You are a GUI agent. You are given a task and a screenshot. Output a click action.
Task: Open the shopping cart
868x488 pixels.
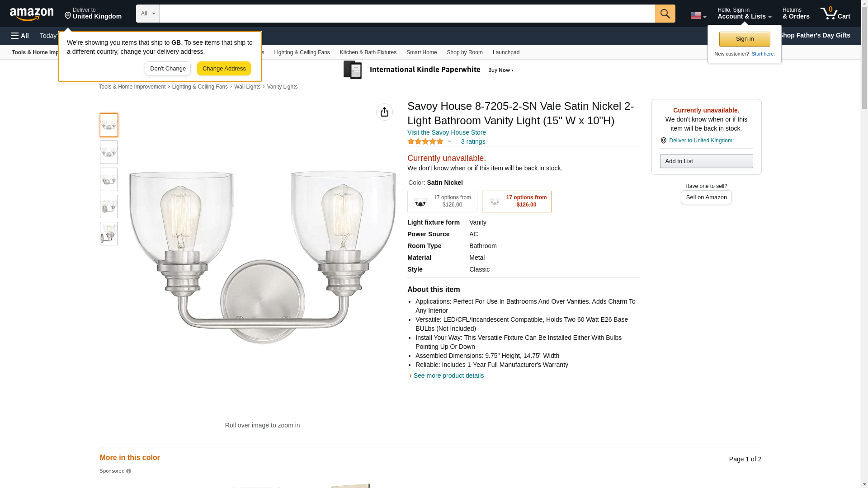835,14
